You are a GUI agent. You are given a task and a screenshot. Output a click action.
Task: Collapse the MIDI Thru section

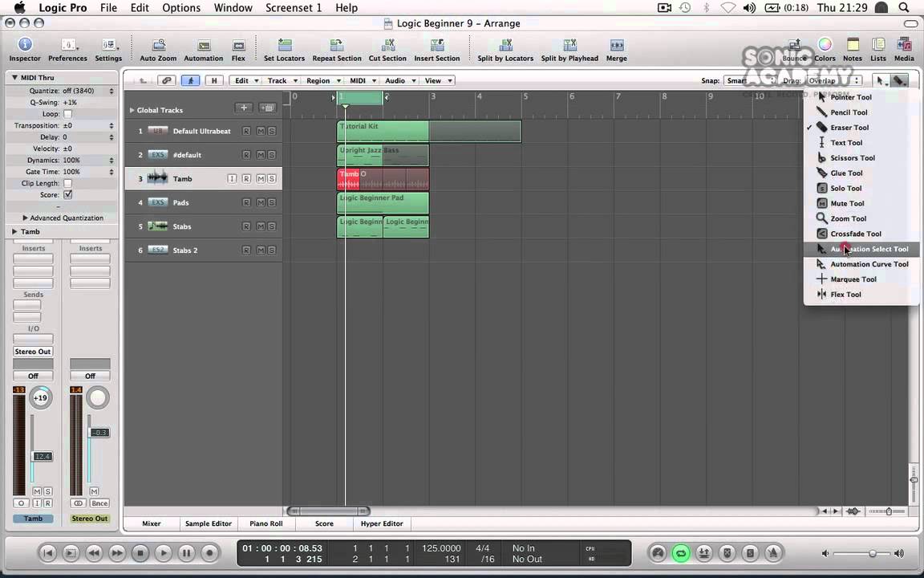pyautogui.click(x=14, y=77)
